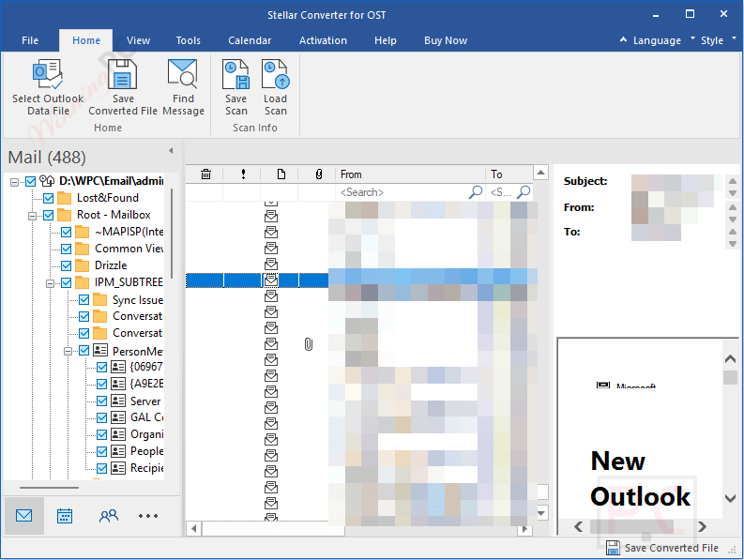This screenshot has width=744, height=560.
Task: Switch to Contacts people icon
Action: pyautogui.click(x=108, y=516)
